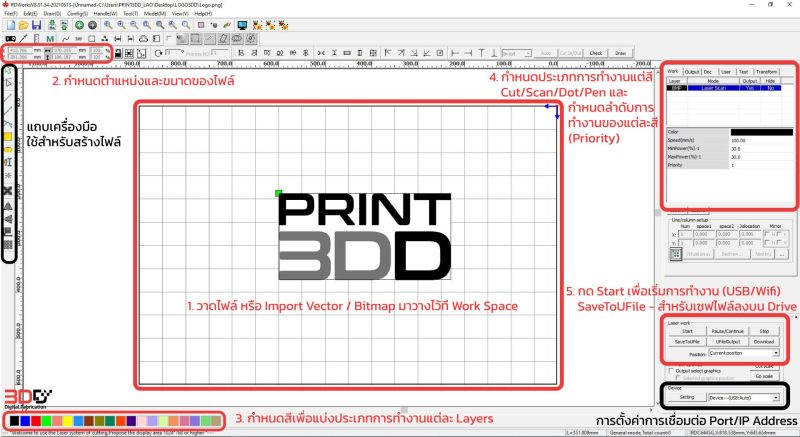The image size is (800, 437).
Task: Click the black laser device icon
Action: 10,39
